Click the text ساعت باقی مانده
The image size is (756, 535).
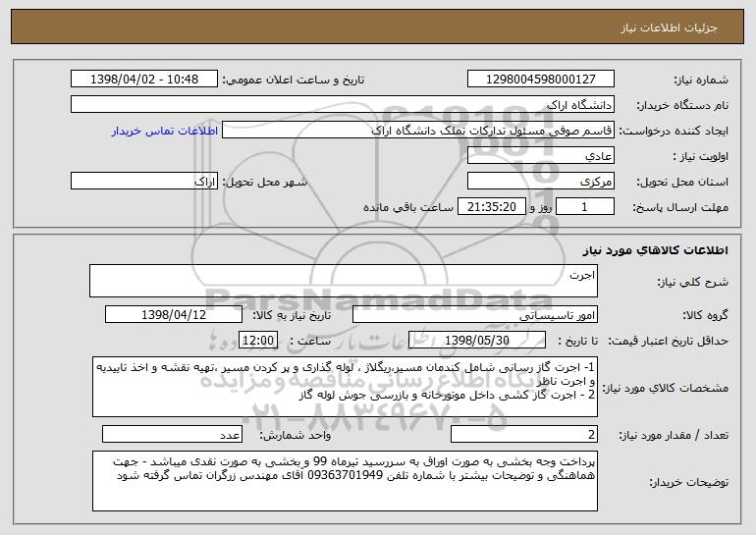408,207
